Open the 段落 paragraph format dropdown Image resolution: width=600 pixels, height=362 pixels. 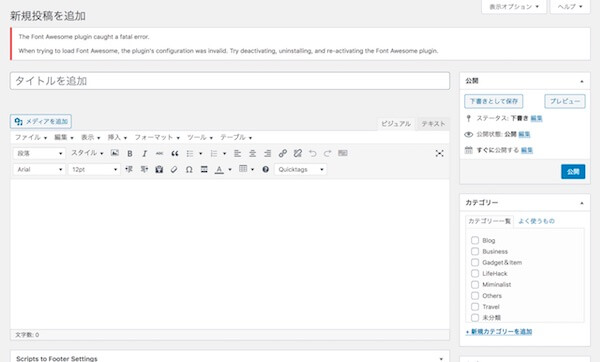tap(39, 153)
